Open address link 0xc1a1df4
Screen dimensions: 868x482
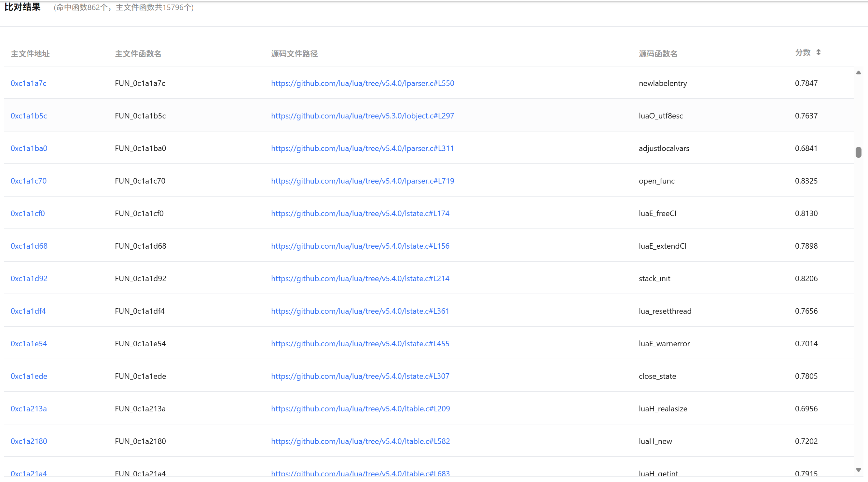28,311
